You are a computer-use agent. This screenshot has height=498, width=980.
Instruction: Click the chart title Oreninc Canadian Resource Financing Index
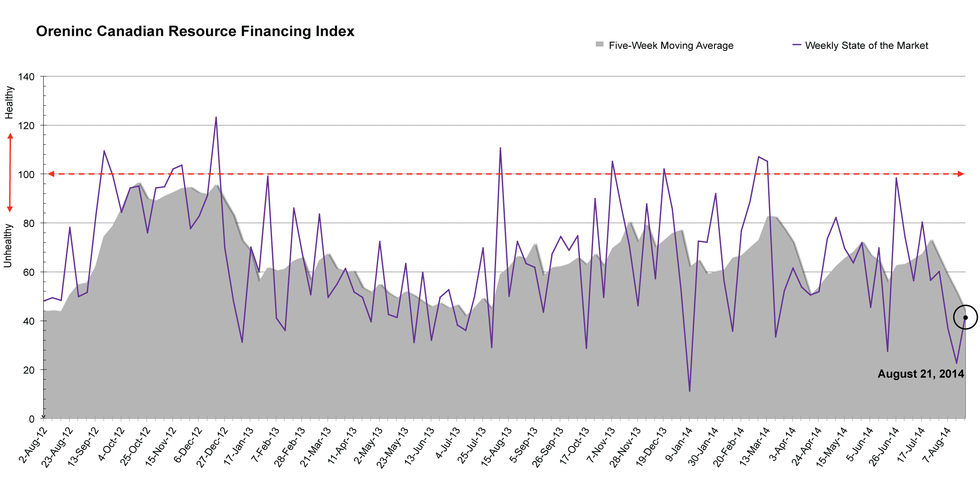click(195, 31)
